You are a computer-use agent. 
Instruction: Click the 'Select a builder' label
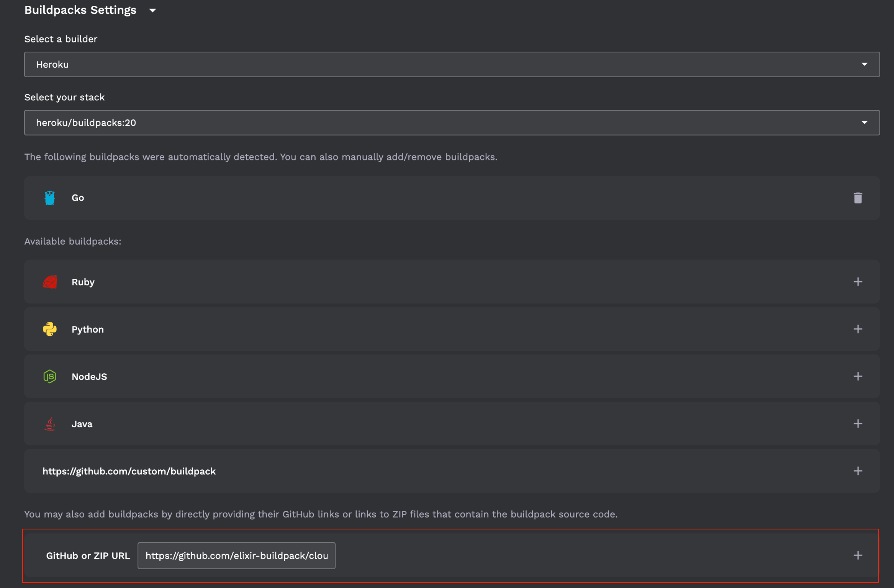(x=61, y=39)
